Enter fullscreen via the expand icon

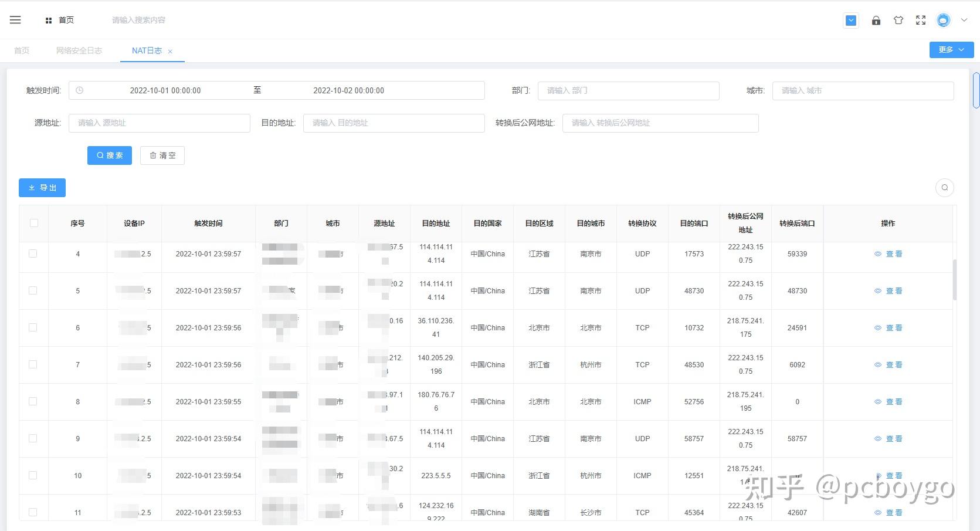920,19
